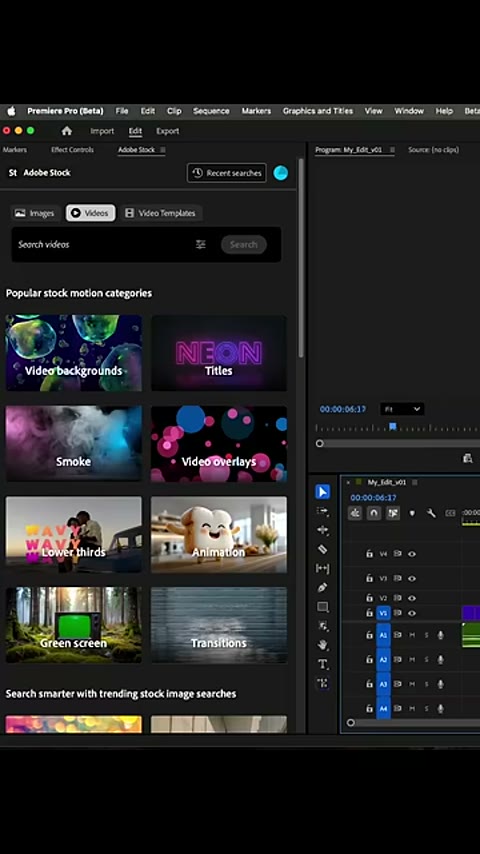This screenshot has height=854, width=480.
Task: Switch to the Effect Controls tab
Action: click(x=72, y=150)
